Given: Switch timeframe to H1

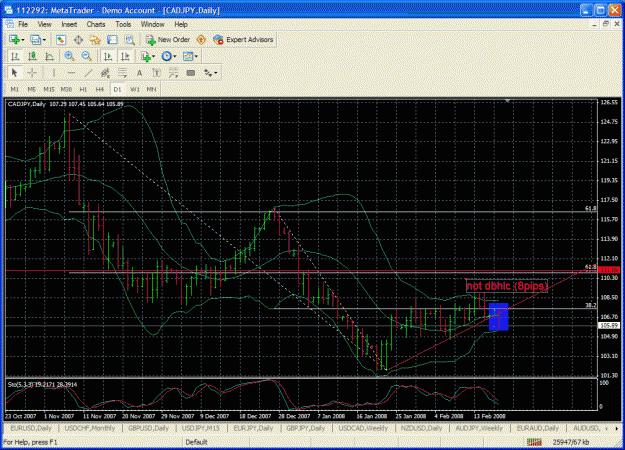Looking at the screenshot, I should [83, 89].
